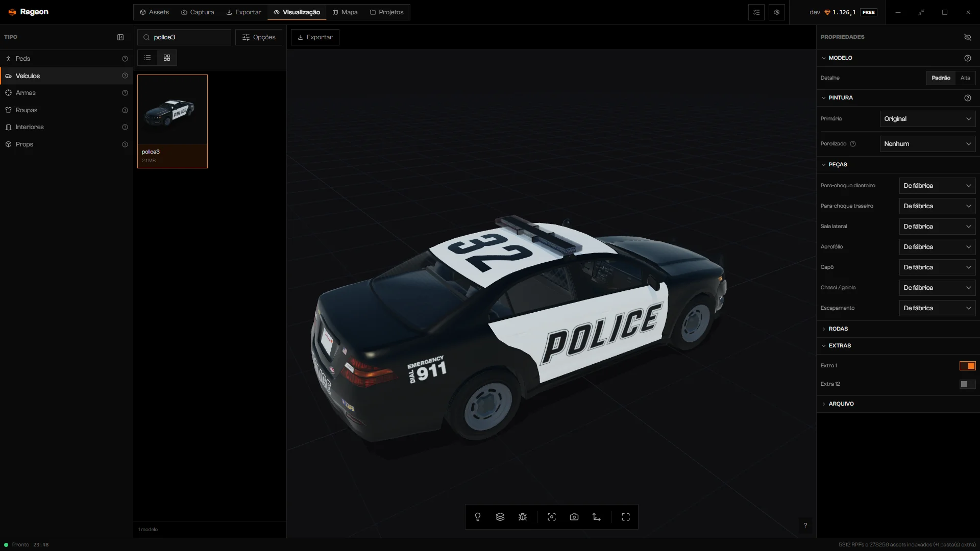Open the Escapamento dropdown

tap(937, 308)
